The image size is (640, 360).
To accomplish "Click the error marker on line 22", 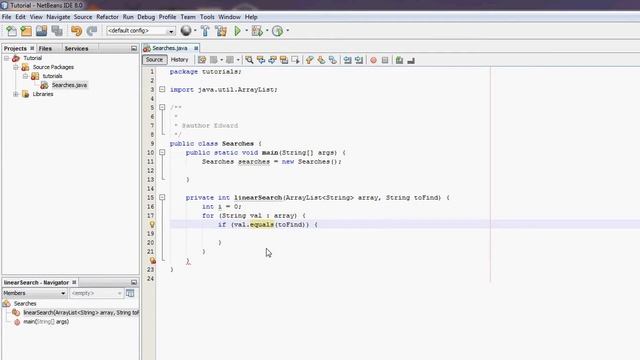I will coord(152,260).
